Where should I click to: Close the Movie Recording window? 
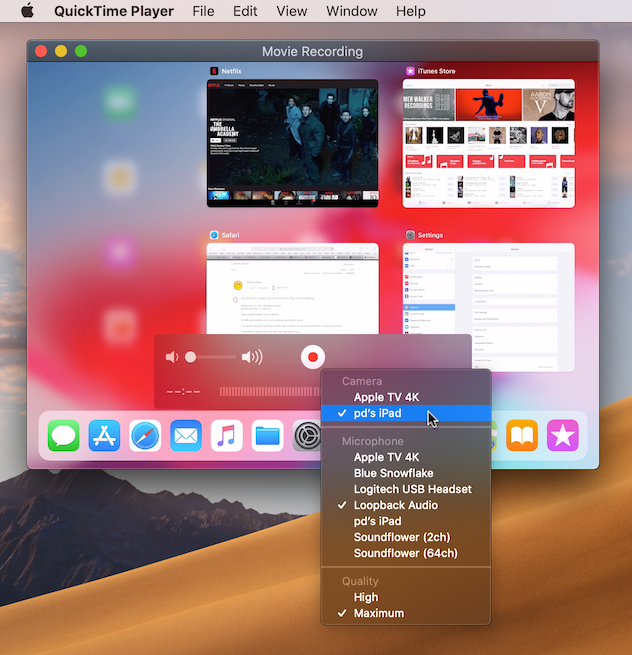click(x=41, y=51)
